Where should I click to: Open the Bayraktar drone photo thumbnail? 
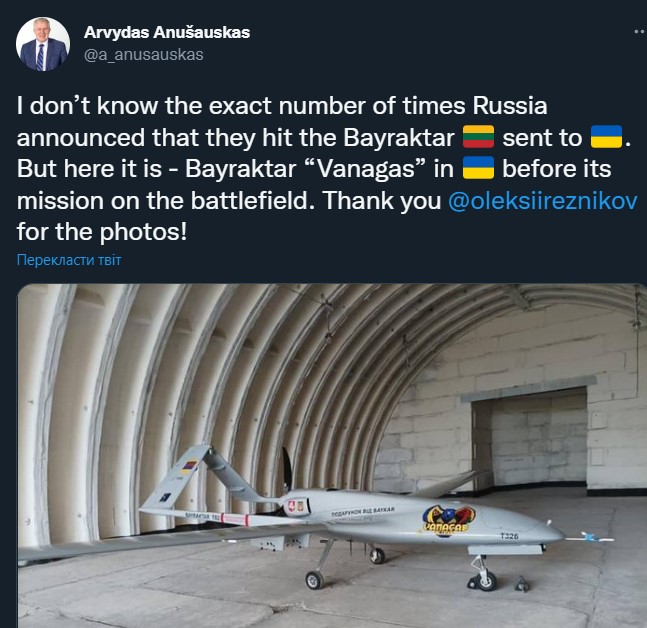coord(332,456)
